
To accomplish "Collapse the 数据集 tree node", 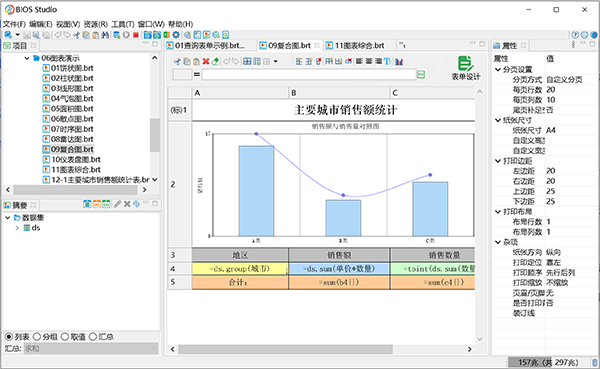I will pyautogui.click(x=8, y=217).
